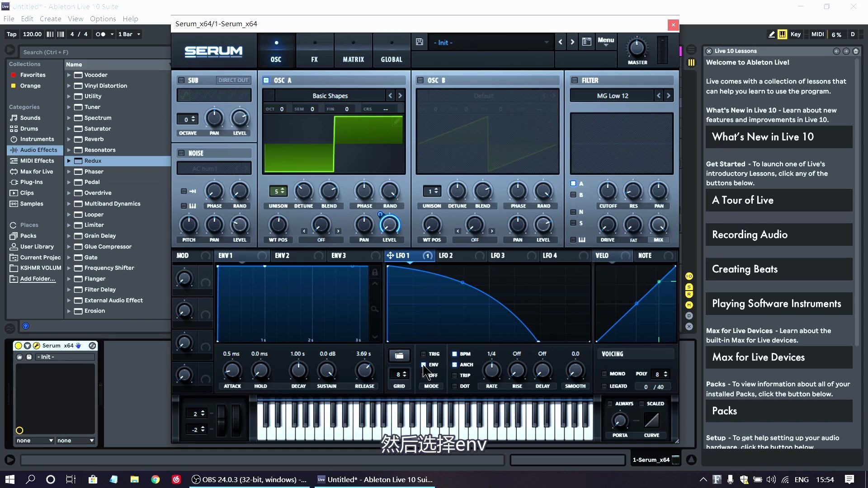The width and height of the screenshot is (868, 488).
Task: Expand the Redux folder
Action: (x=69, y=161)
